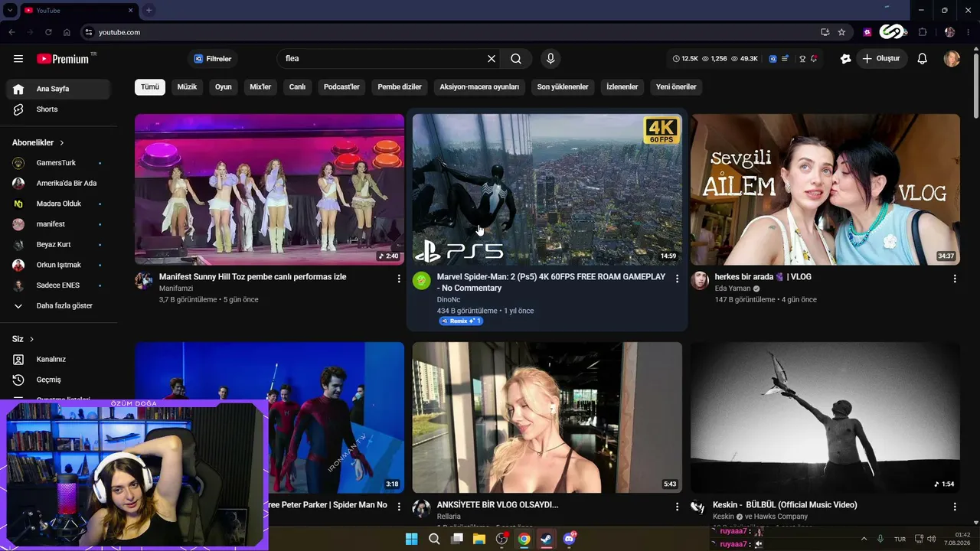Select the Tümü filter chip

point(150,87)
